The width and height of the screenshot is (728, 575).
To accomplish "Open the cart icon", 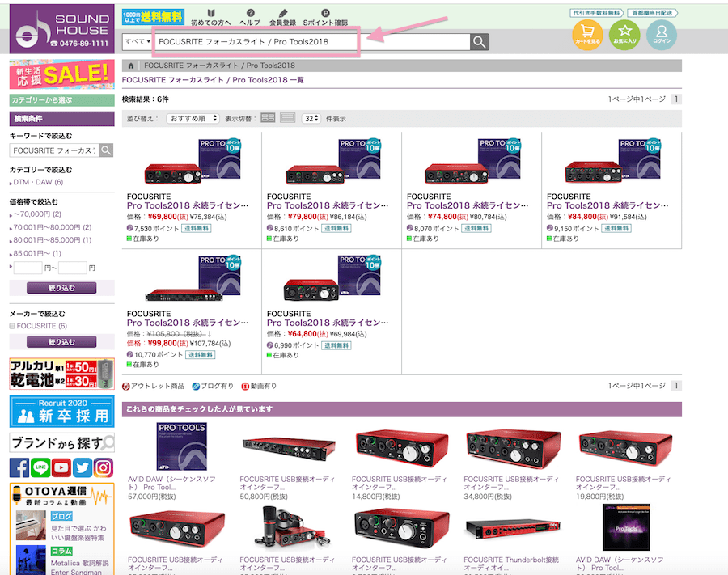I will coord(587,34).
